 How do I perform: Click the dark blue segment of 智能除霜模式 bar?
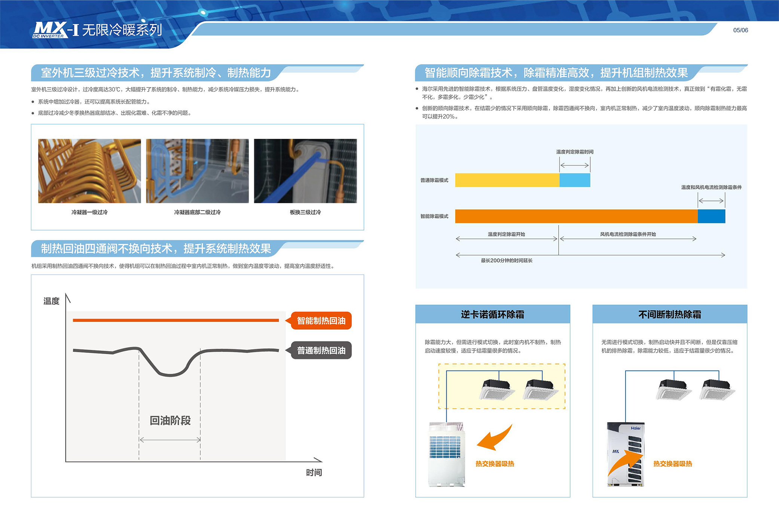(x=712, y=216)
